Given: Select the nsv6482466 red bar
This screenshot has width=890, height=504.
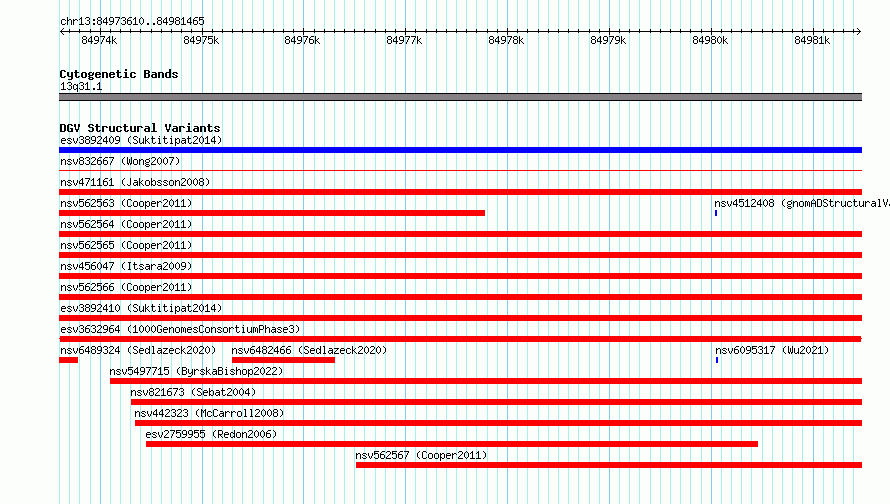Looking at the screenshot, I should coord(283,360).
